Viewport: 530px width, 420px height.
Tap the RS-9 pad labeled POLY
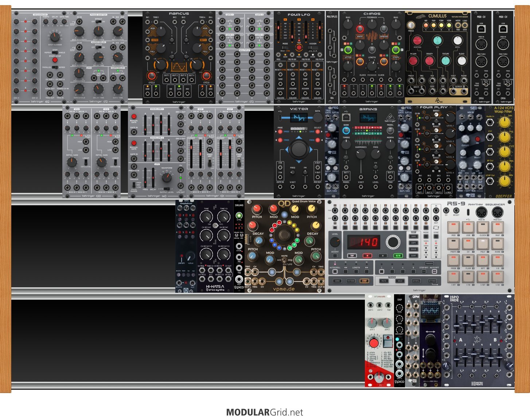pyautogui.click(x=483, y=244)
